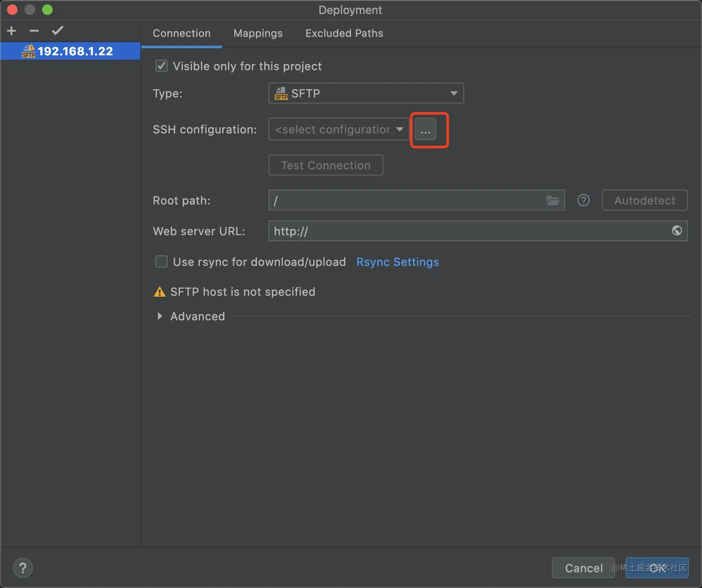Open the Mappings tab
The width and height of the screenshot is (702, 588).
point(258,33)
